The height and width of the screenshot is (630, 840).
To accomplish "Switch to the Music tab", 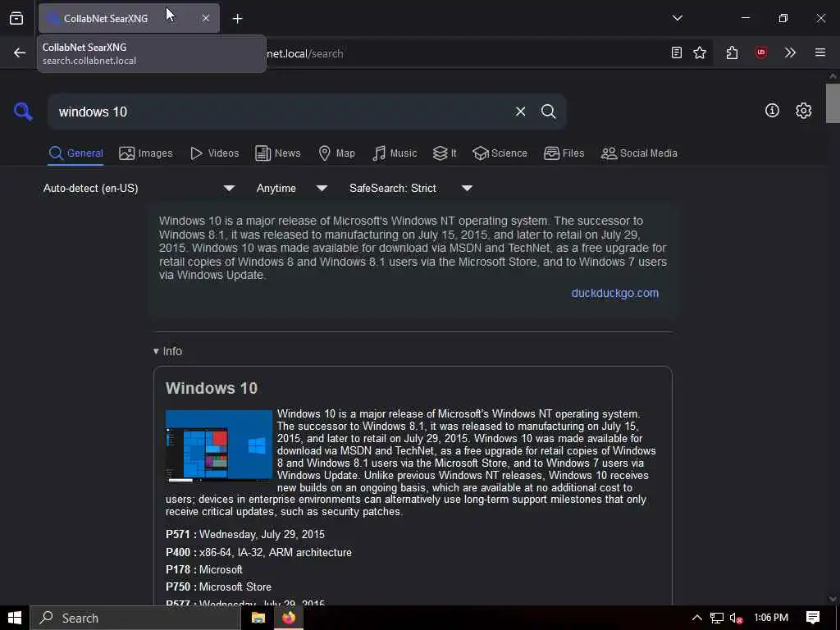I will point(395,153).
